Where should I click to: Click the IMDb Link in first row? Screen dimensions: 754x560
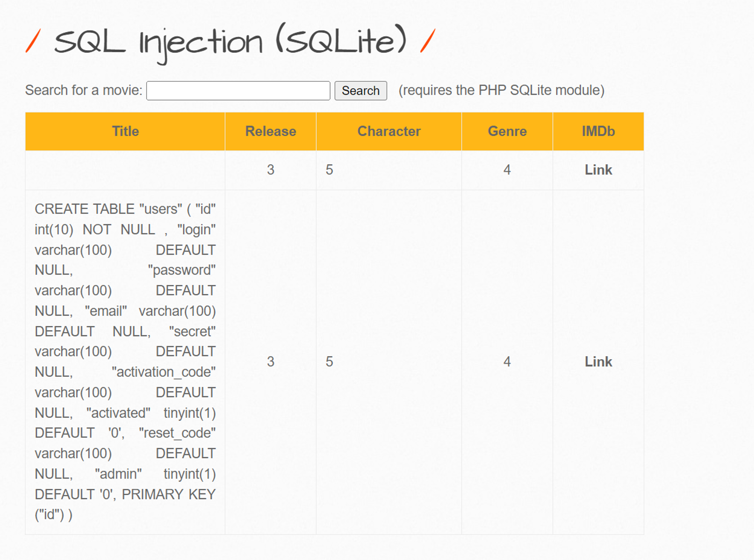tap(597, 169)
